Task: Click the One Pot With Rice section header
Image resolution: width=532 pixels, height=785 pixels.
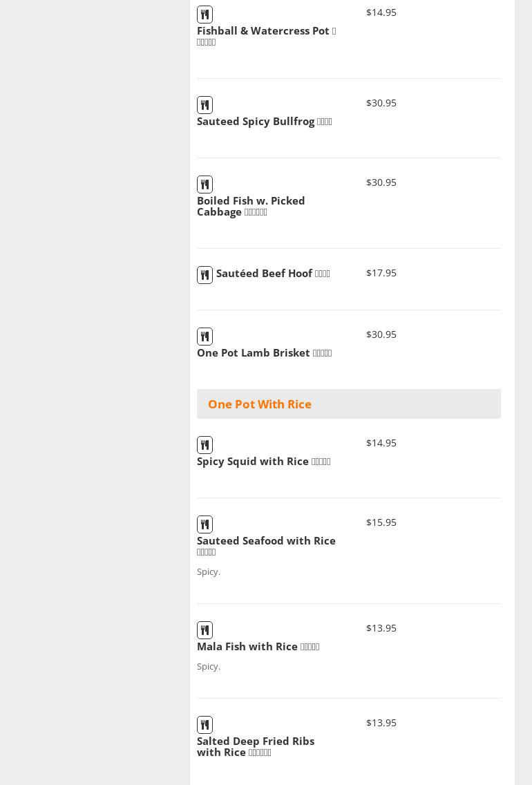Action: pos(260,404)
